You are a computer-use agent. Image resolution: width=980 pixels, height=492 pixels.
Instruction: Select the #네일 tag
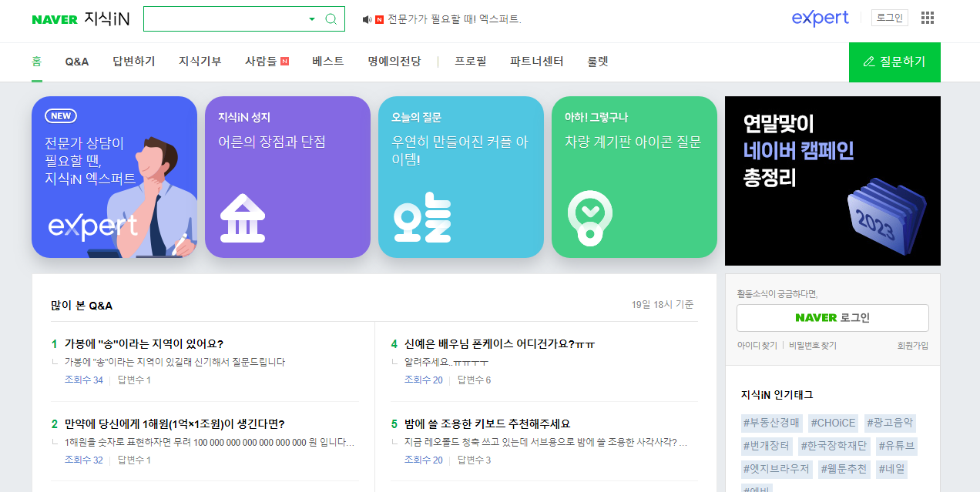(893, 468)
